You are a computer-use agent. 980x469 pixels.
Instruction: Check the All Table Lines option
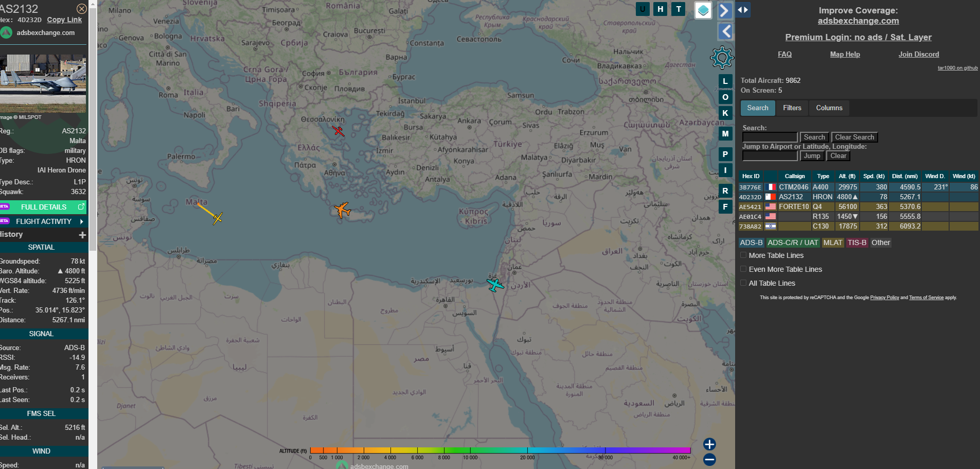743,283
